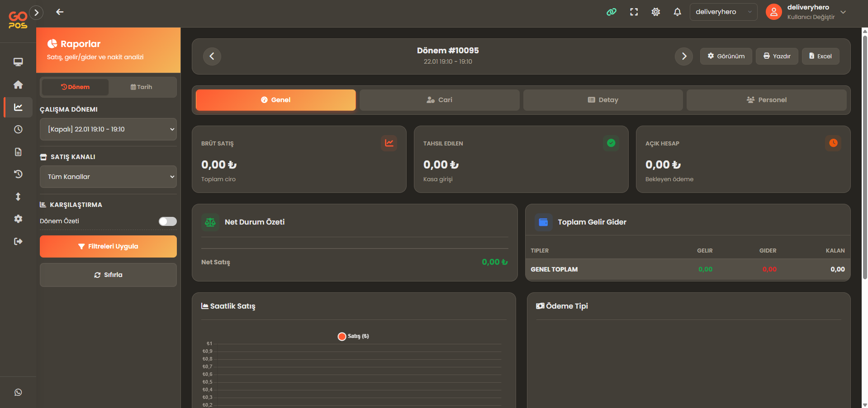
Task: Click the page vertical scrollbar
Action: pos(865,157)
